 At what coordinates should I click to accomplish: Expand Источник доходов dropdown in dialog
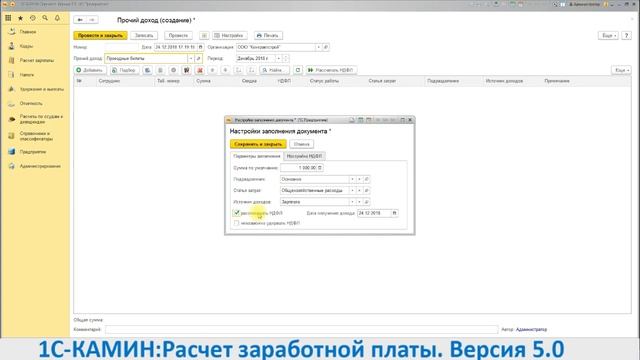[353, 202]
